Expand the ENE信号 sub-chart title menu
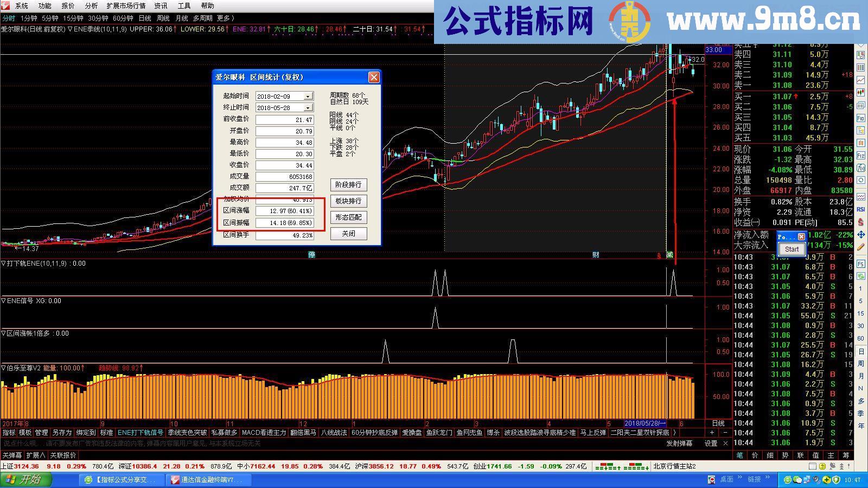The height and width of the screenshot is (488, 868). click(x=3, y=301)
